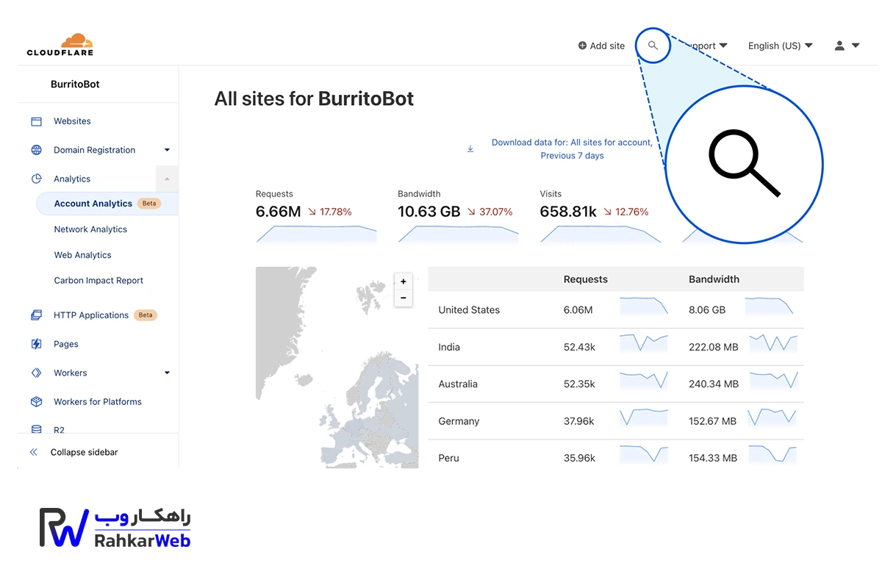Open Carbon Impact Report

coord(98,281)
